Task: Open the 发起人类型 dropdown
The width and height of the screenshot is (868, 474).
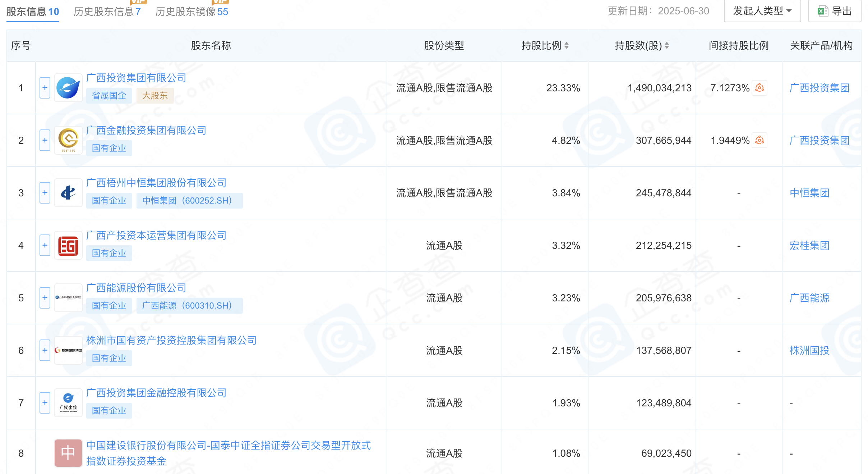Action: pos(762,11)
